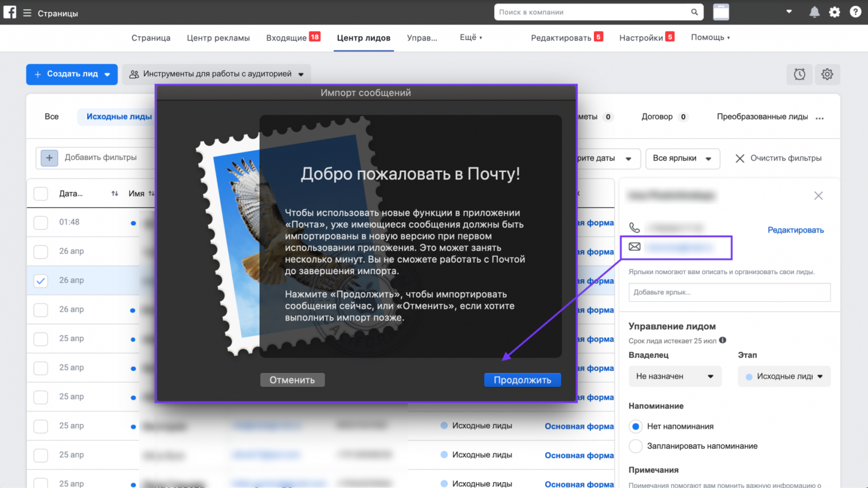Image resolution: width=868 pixels, height=488 pixels.
Task: Uncheck the selected 26 апр row checkbox
Action: [41, 281]
